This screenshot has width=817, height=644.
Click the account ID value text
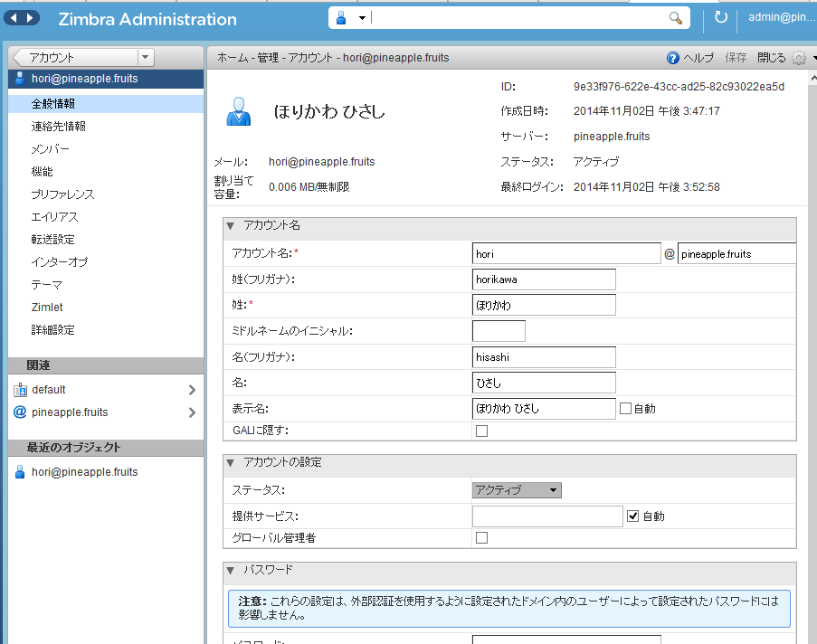[x=679, y=87]
